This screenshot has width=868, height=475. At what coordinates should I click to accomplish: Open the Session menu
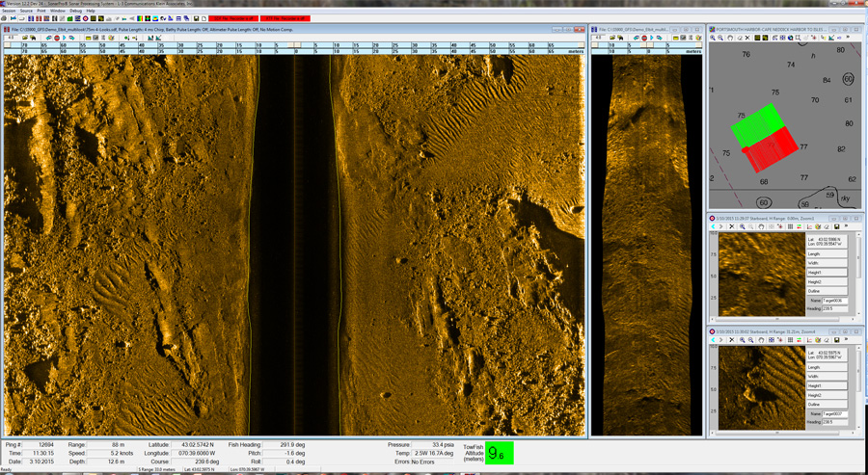click(x=9, y=11)
